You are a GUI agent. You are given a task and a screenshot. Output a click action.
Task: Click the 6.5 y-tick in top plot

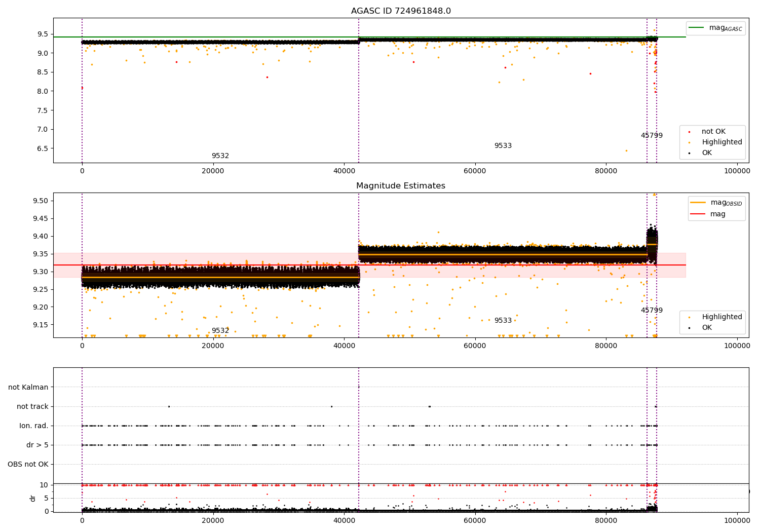(43, 148)
